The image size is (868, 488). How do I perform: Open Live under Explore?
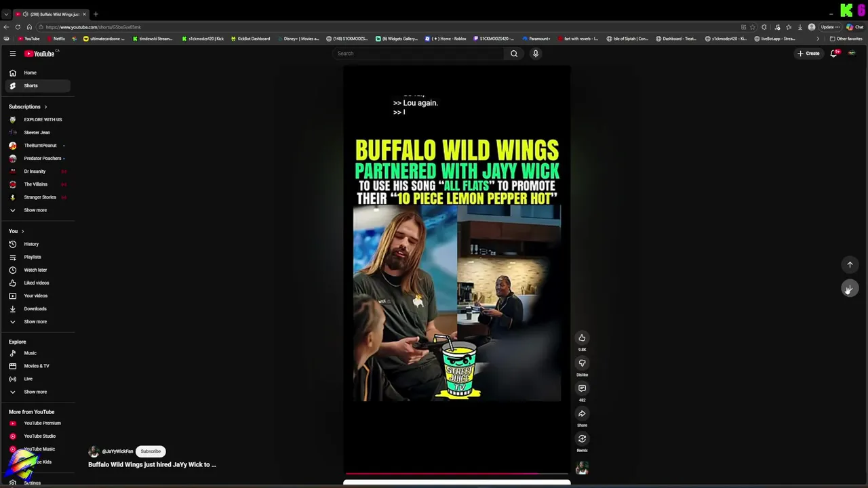[38, 379]
